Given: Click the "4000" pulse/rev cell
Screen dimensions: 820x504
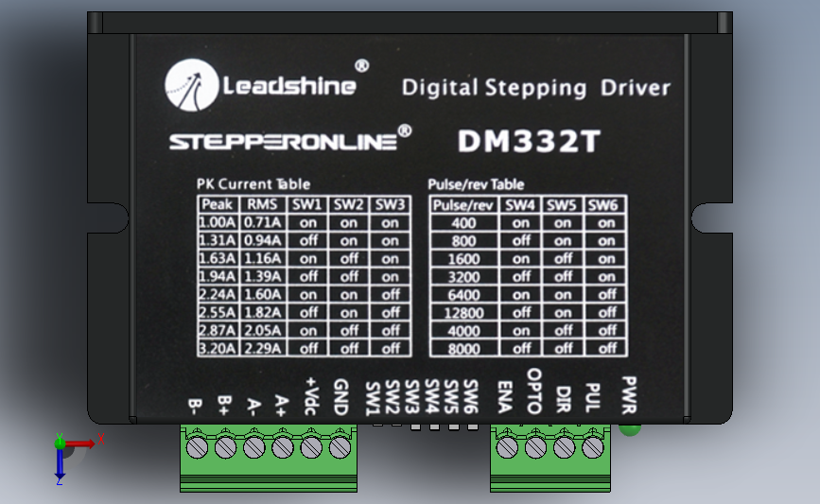Looking at the screenshot, I should [x=463, y=331].
